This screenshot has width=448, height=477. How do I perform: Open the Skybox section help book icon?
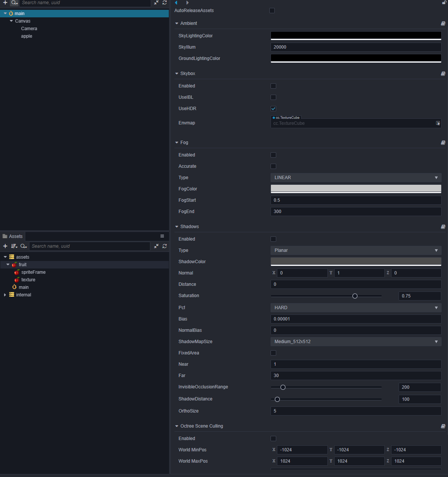(x=443, y=74)
